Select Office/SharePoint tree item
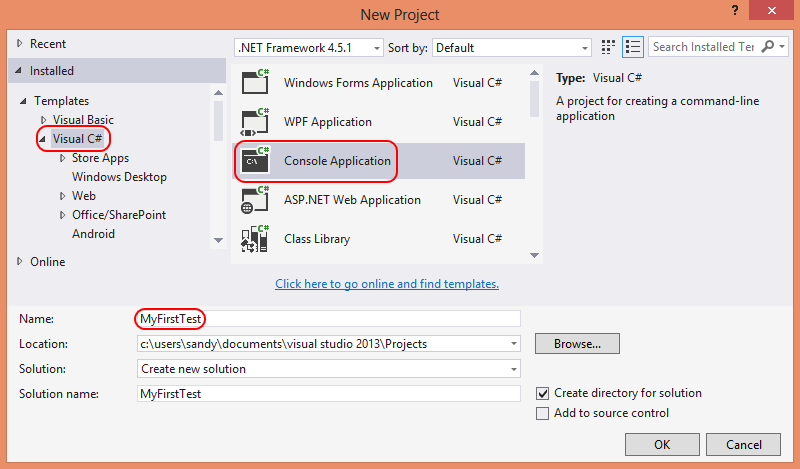The width and height of the screenshot is (800, 469). (x=119, y=215)
